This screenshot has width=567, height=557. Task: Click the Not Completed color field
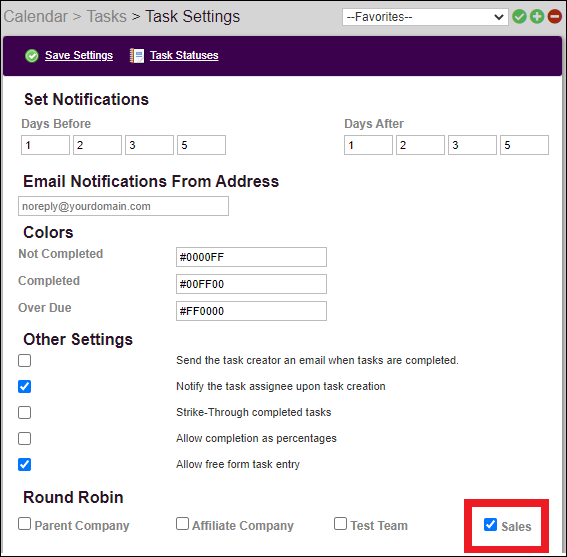click(x=251, y=257)
